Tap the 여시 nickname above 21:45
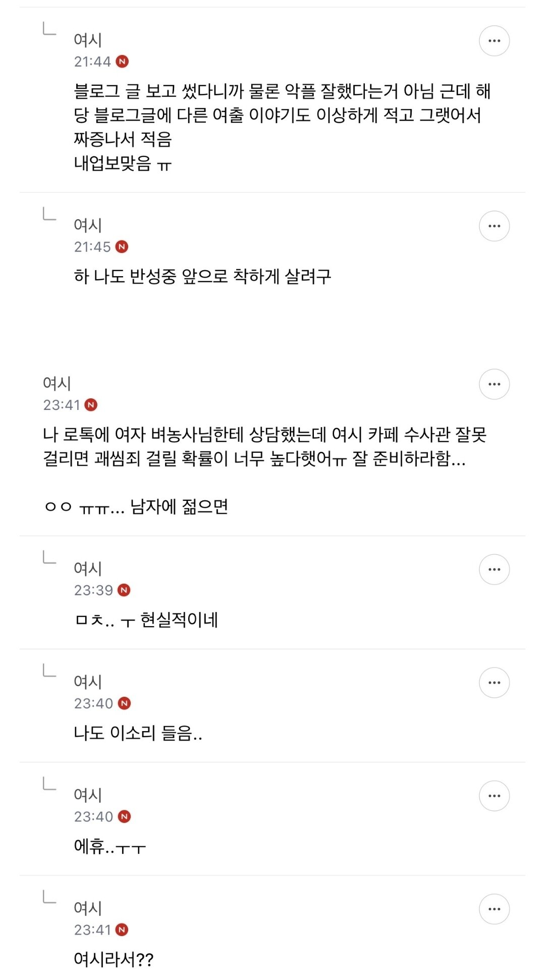The image size is (545, 980). (x=88, y=225)
